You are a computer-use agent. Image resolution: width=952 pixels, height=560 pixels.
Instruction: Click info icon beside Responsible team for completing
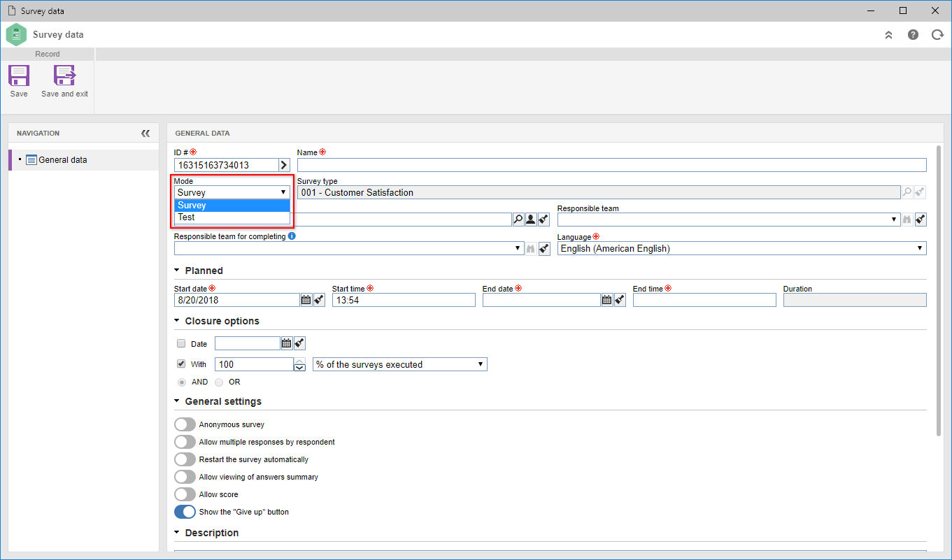[x=292, y=236]
